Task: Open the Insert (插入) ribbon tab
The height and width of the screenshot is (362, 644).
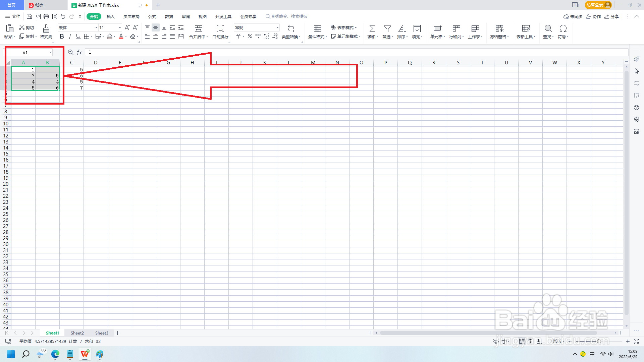Action: pyautogui.click(x=110, y=16)
